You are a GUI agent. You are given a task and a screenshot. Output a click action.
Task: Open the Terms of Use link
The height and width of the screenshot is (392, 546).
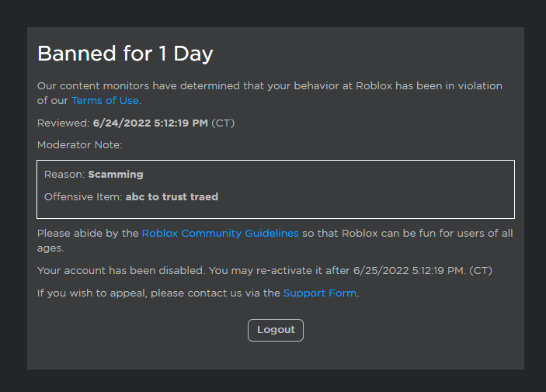(x=106, y=101)
